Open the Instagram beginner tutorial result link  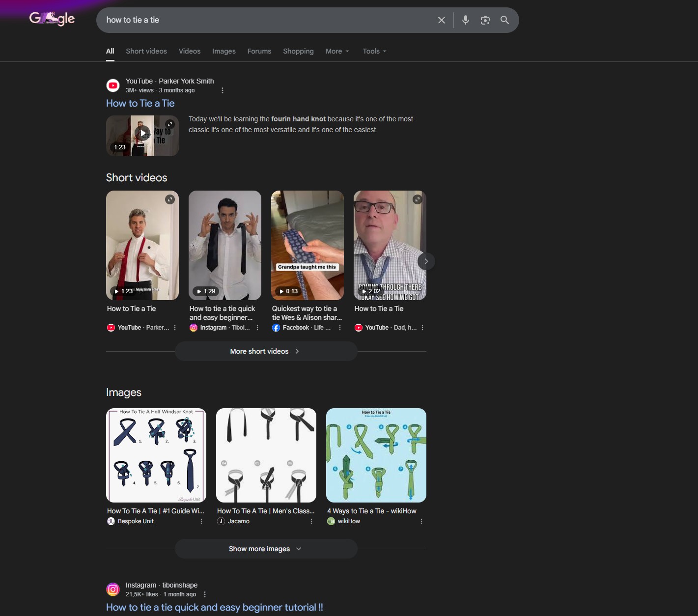pos(214,607)
